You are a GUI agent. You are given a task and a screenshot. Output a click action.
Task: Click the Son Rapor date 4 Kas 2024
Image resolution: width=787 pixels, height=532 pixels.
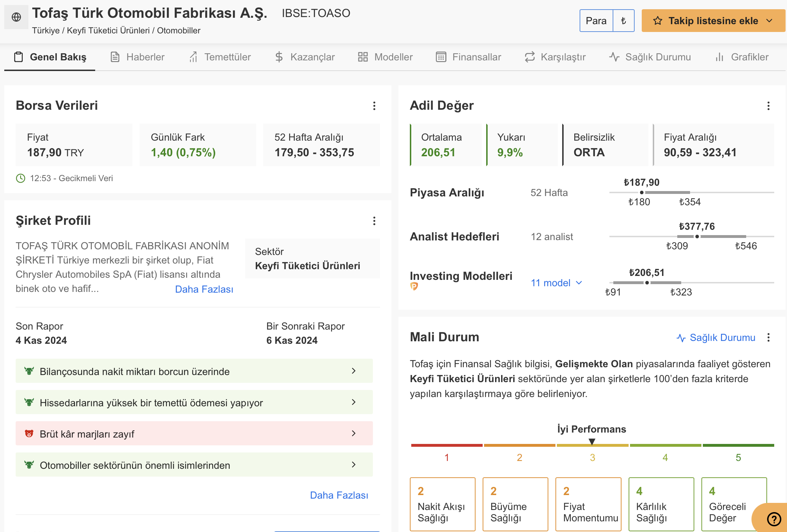click(x=41, y=340)
